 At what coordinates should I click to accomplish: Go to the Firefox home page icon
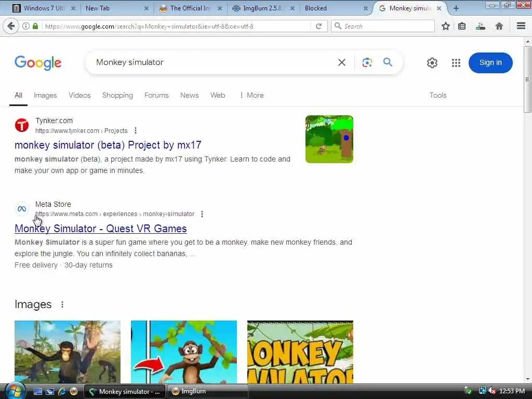click(499, 26)
